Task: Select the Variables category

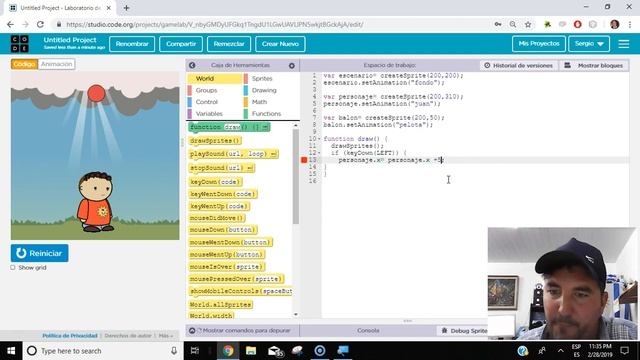Action: 215,113
